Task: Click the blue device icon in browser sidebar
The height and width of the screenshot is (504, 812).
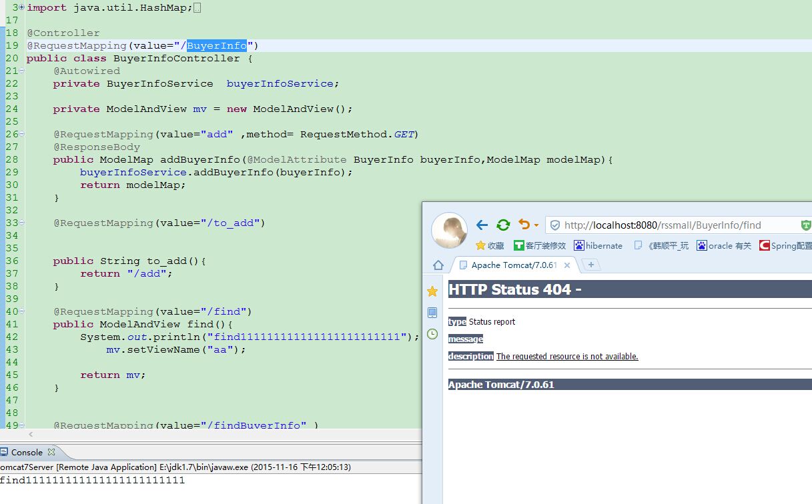Action: (x=432, y=313)
